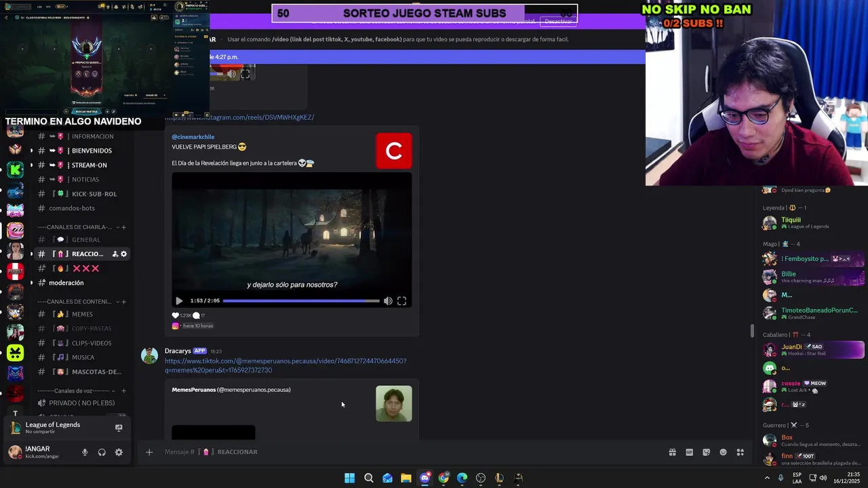Screen dimensions: 868x488
Task: Select the green K server icon
Action: (x=15, y=169)
